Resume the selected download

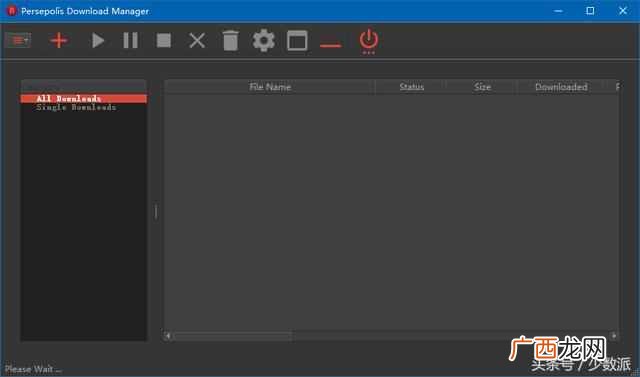98,40
